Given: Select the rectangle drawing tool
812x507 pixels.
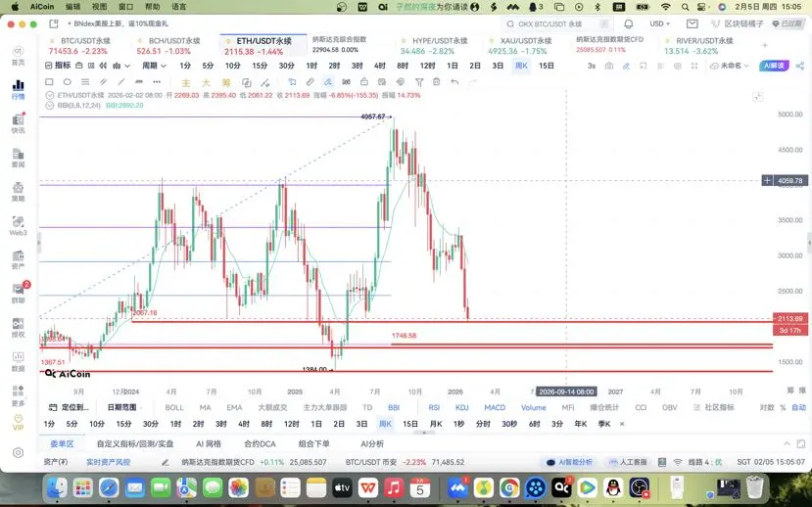Looking at the screenshot, I should pyautogui.click(x=49, y=82).
